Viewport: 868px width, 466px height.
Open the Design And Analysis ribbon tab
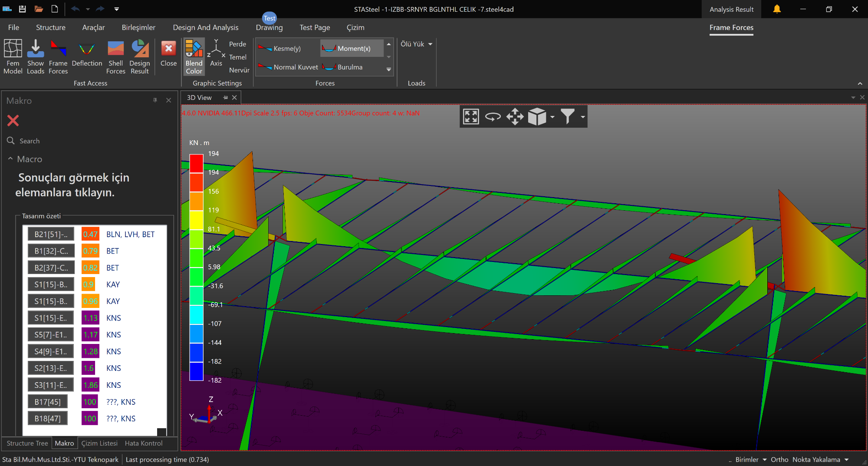click(x=206, y=27)
